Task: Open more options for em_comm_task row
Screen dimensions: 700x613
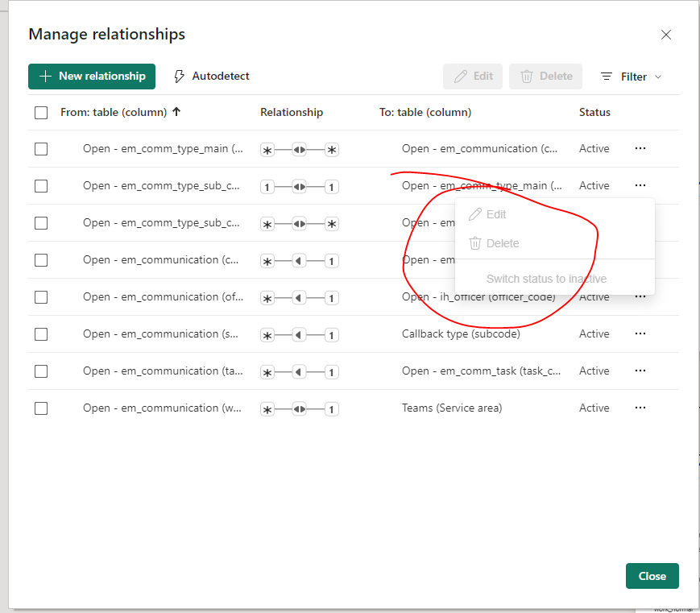Action: coord(640,371)
